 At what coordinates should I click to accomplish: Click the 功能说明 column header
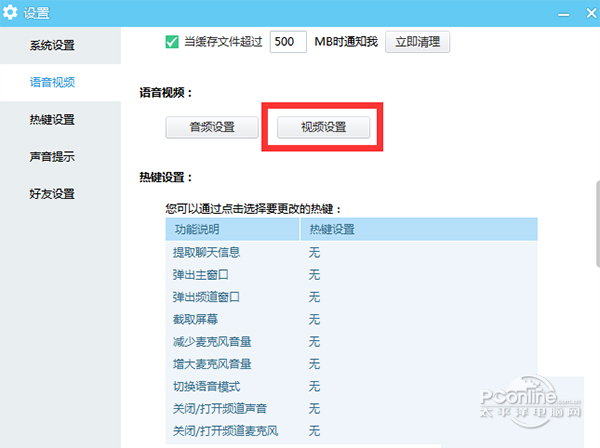click(x=232, y=229)
